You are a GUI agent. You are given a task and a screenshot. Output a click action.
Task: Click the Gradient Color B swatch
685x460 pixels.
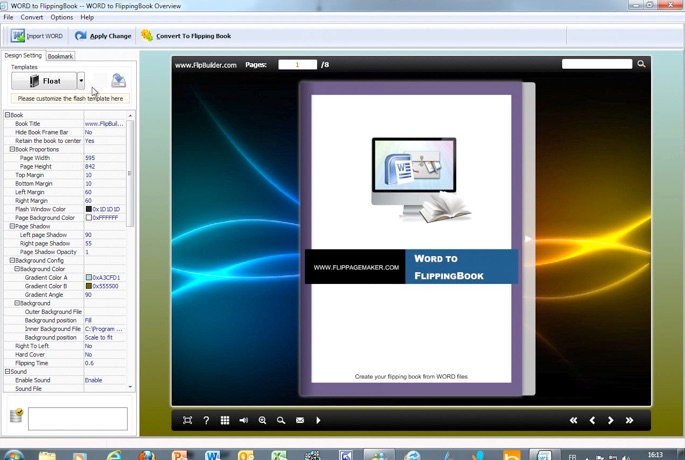tap(89, 286)
